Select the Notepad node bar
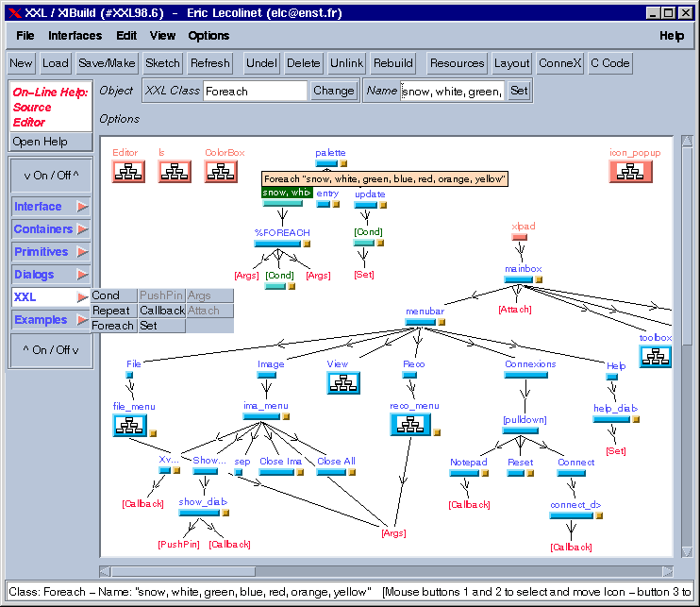 click(464, 473)
